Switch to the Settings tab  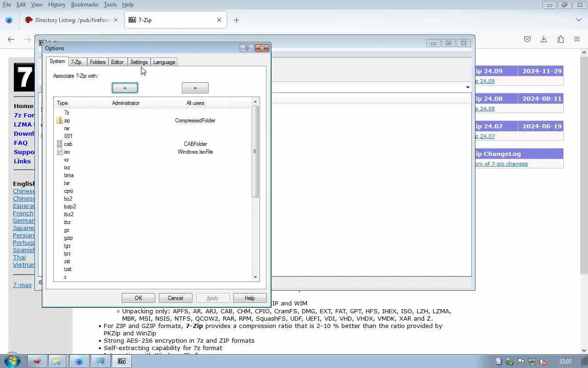point(139,62)
